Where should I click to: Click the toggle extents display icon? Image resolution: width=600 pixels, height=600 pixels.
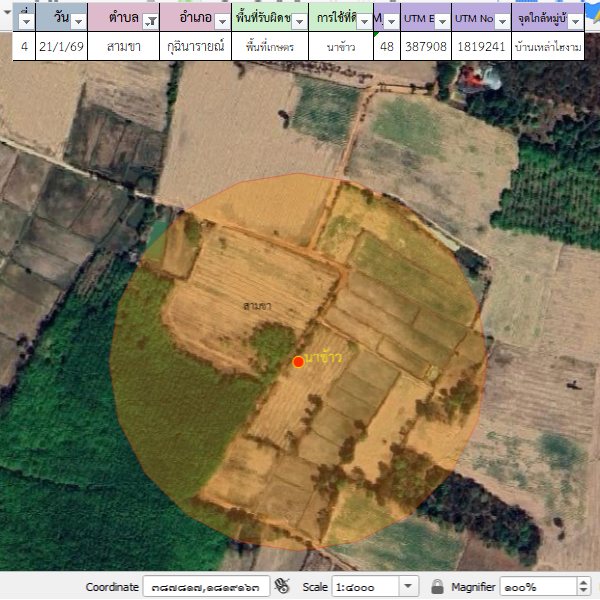point(282,587)
